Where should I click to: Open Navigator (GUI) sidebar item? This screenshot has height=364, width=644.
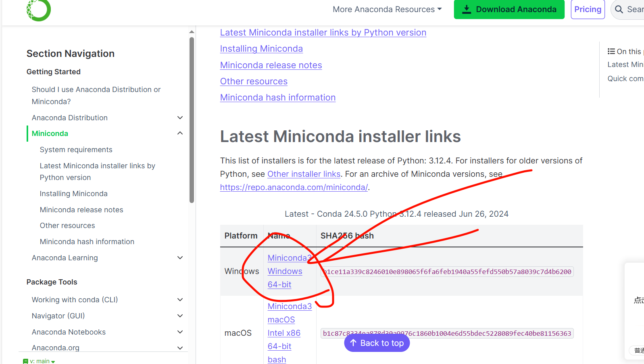[58, 316]
